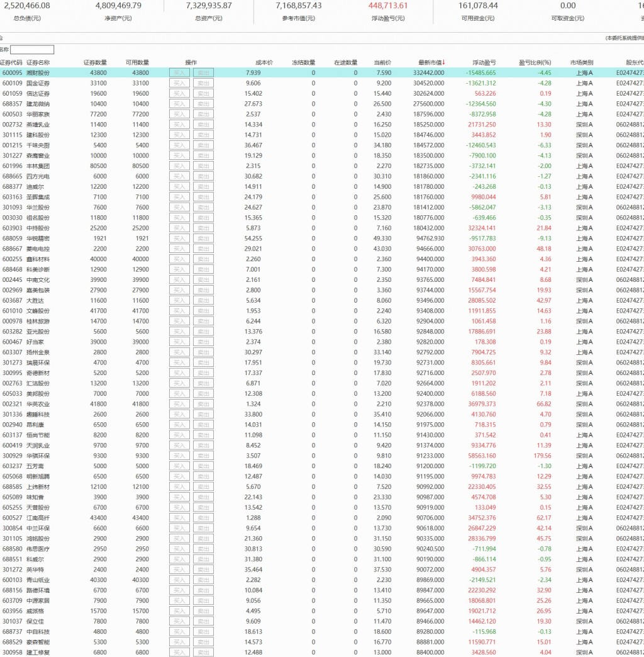The image size is (644, 657).
Task: Click 买入 in the 好当家 row
Action: pyautogui.click(x=179, y=342)
